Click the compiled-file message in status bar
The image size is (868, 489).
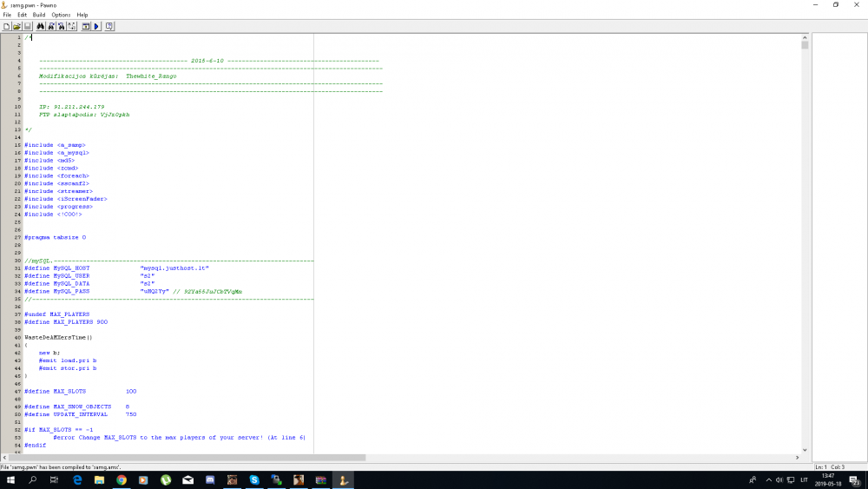point(61,466)
